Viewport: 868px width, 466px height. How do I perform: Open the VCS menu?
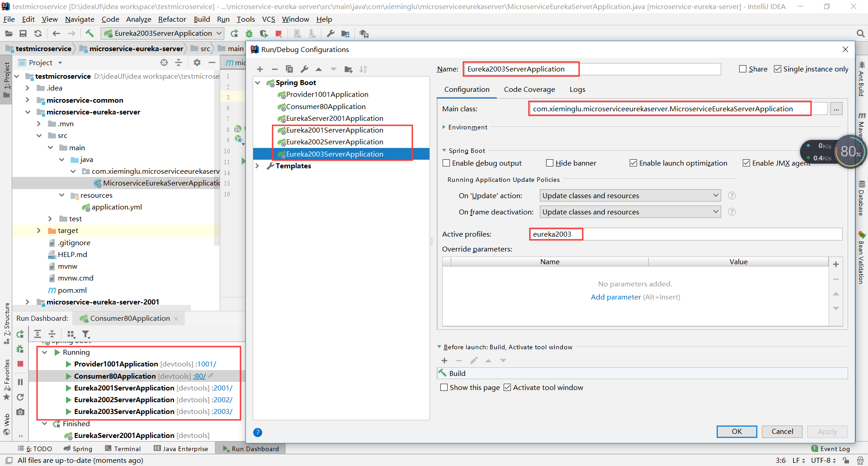click(x=269, y=19)
